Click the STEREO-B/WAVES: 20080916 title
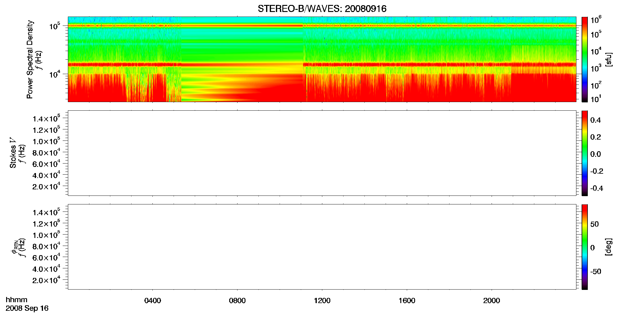 click(x=322, y=9)
